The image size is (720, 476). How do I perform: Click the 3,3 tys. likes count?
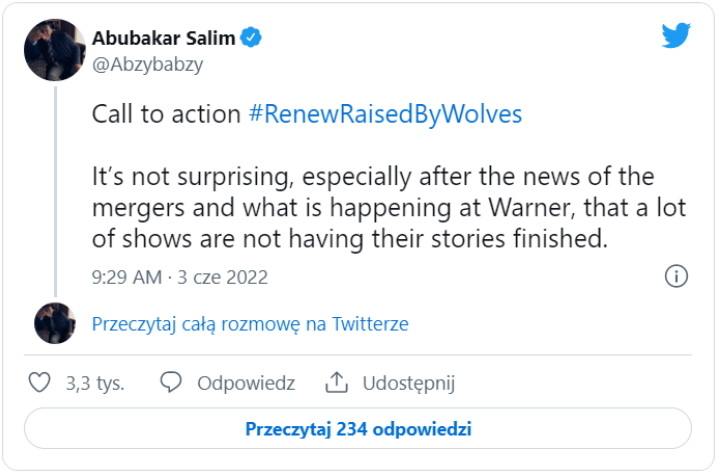tap(95, 383)
